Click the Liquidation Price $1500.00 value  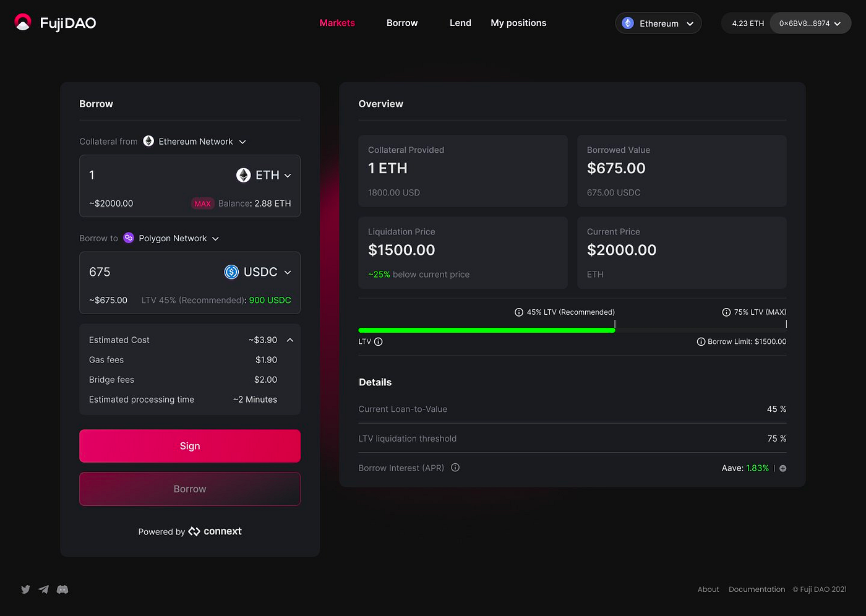(x=401, y=250)
